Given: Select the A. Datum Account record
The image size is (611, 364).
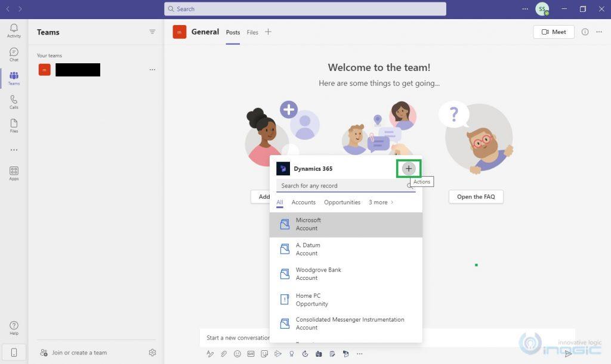Looking at the screenshot, I should [346, 249].
